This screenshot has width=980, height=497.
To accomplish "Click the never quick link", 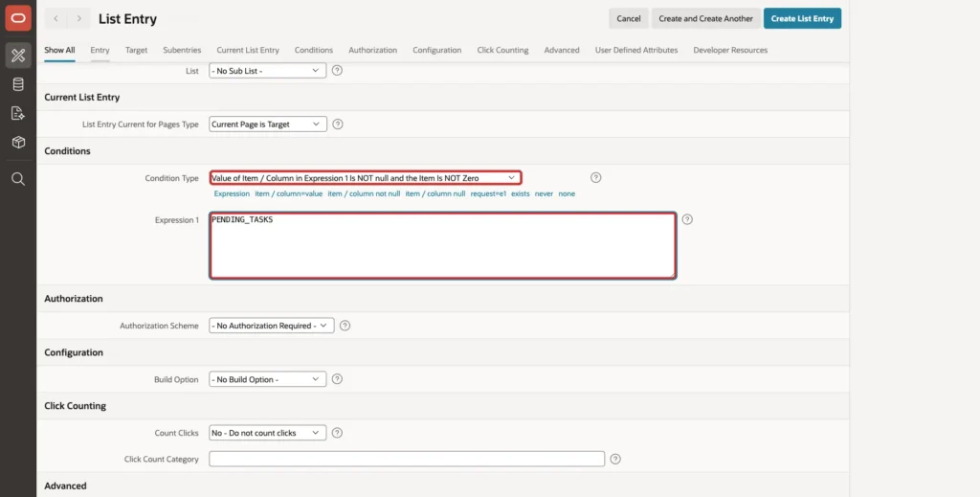I will [x=544, y=193].
